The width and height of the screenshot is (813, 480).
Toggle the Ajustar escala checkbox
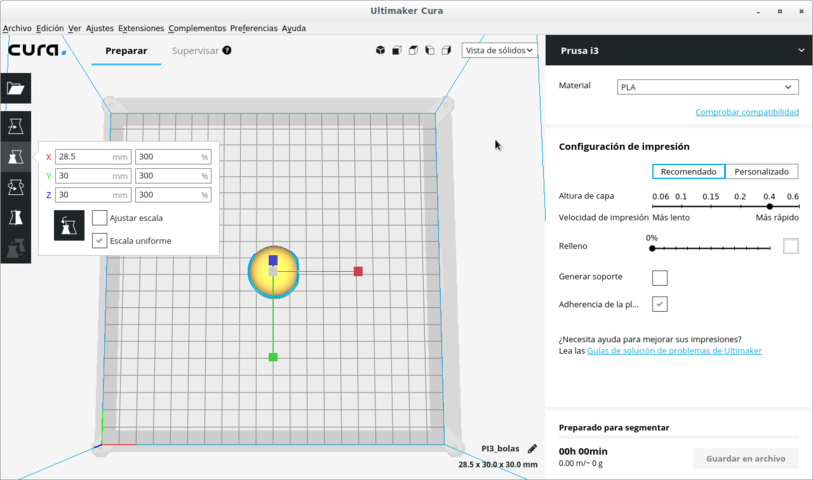tap(100, 218)
